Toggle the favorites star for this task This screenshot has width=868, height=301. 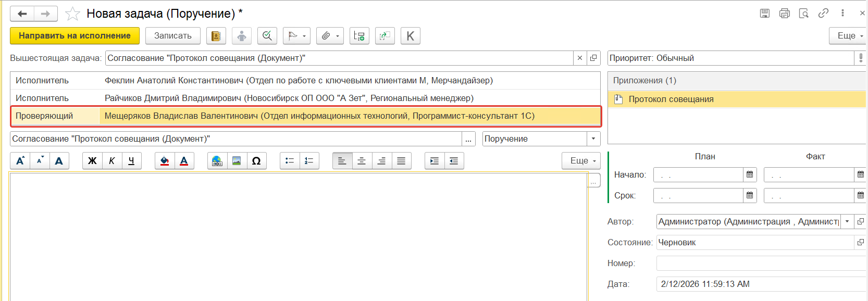point(72,14)
